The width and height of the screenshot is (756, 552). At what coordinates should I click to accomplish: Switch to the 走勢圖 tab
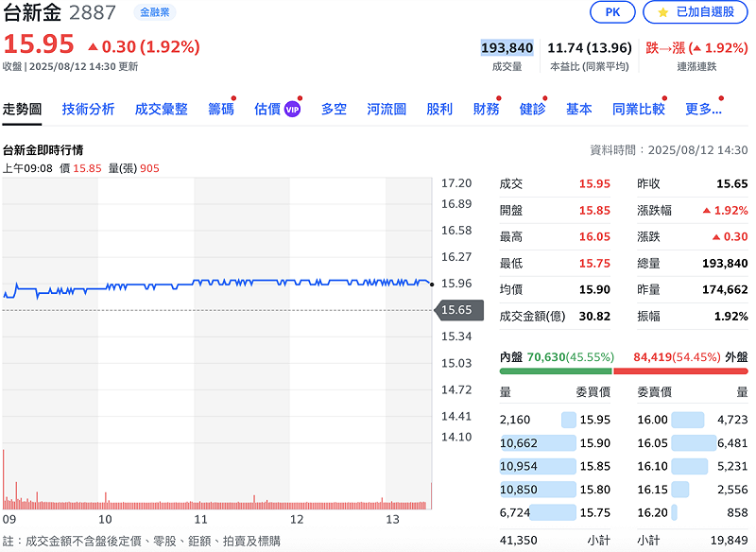tap(22, 110)
